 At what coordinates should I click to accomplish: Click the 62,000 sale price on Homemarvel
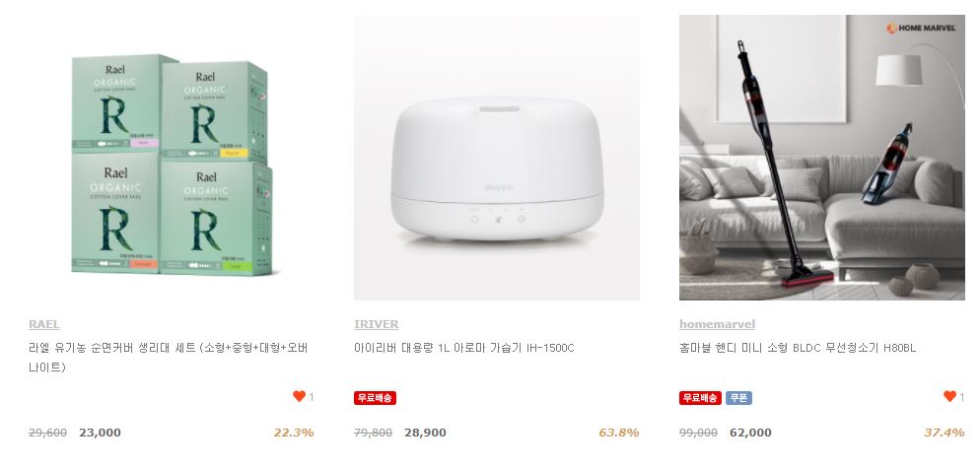(750, 433)
